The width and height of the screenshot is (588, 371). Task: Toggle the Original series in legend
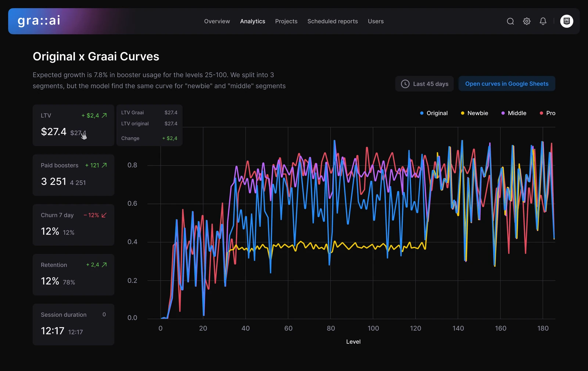coord(434,113)
